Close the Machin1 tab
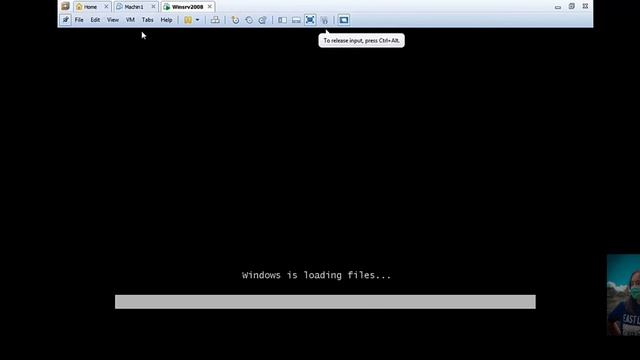Screen dimensions: 640x360 [x=153, y=7]
